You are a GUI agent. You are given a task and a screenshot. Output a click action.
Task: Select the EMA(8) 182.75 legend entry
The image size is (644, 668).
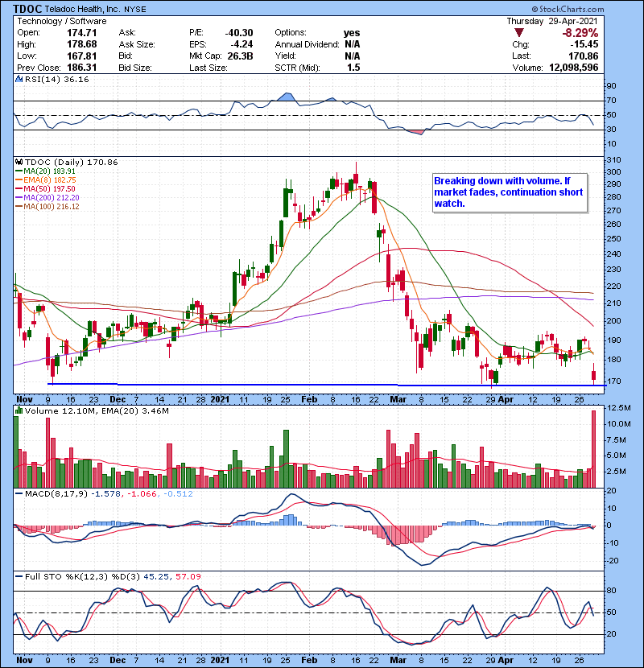46,180
